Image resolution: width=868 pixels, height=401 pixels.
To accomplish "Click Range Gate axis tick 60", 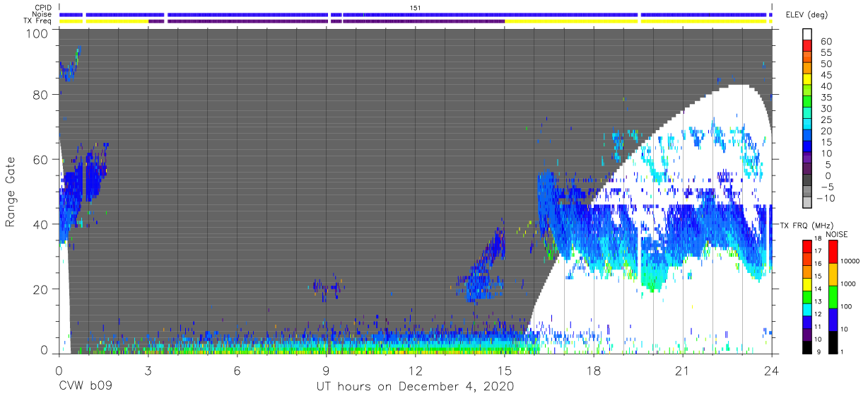I will [40, 160].
